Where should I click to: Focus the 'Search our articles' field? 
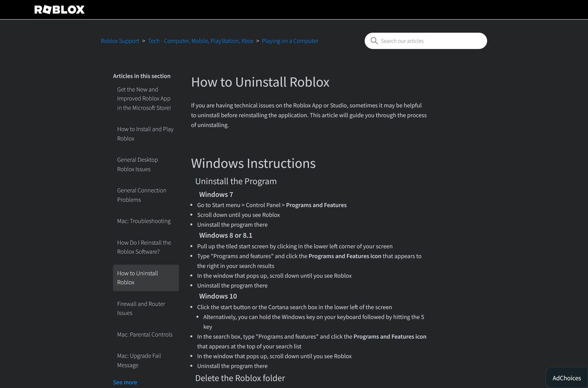pos(426,41)
